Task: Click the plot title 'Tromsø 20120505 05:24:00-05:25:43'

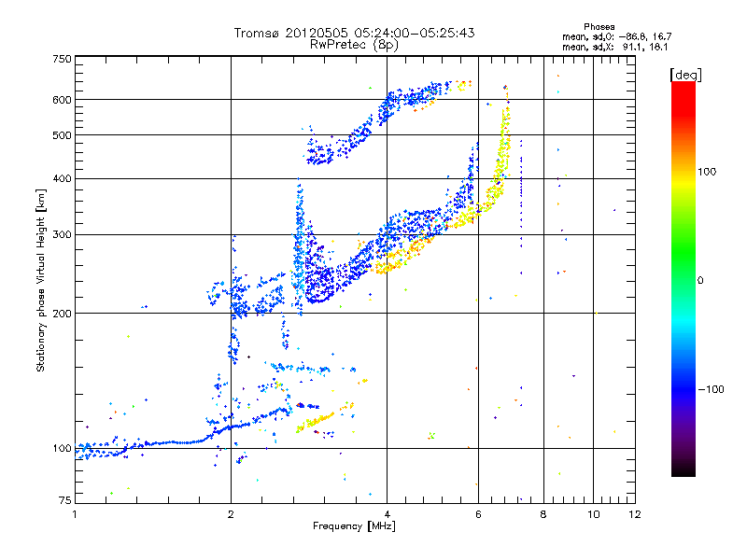Action: 354,33
